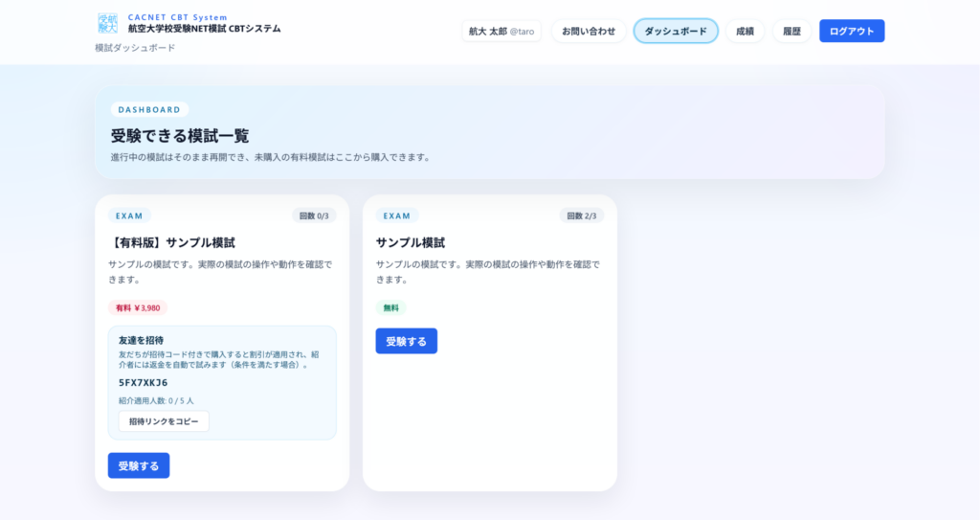Click the 回数 0/3 attempt counter

coord(314,215)
